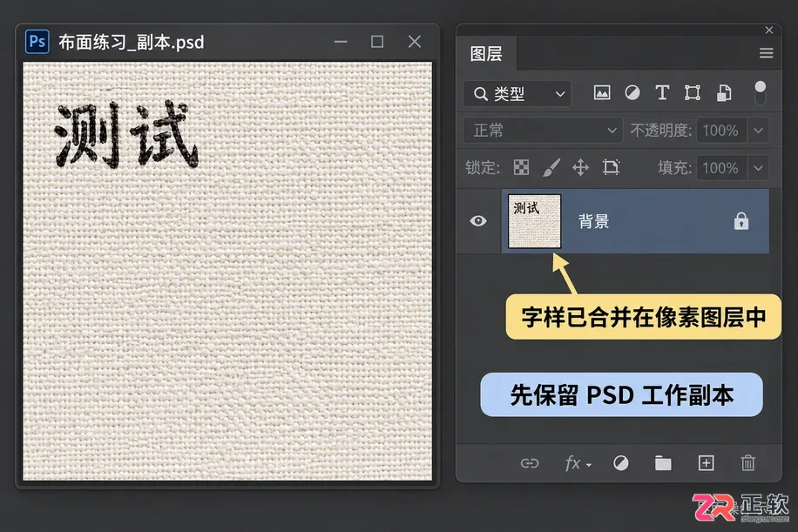Close the layers panel with X
This screenshot has width=798, height=532.
pyautogui.click(x=769, y=30)
